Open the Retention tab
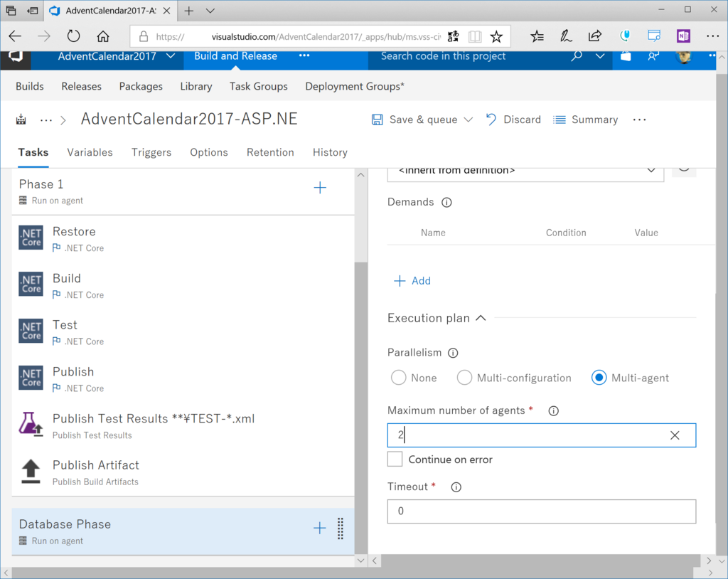This screenshot has width=728, height=579. click(x=270, y=152)
